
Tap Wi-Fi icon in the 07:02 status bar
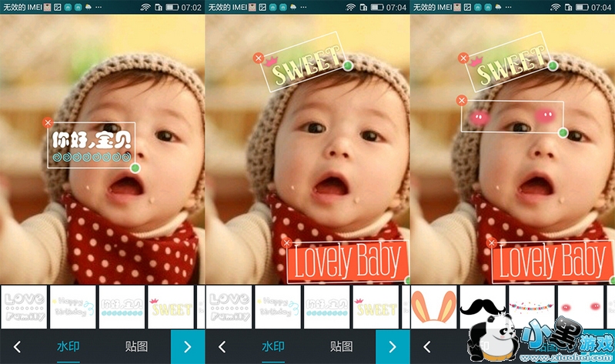[x=145, y=7]
